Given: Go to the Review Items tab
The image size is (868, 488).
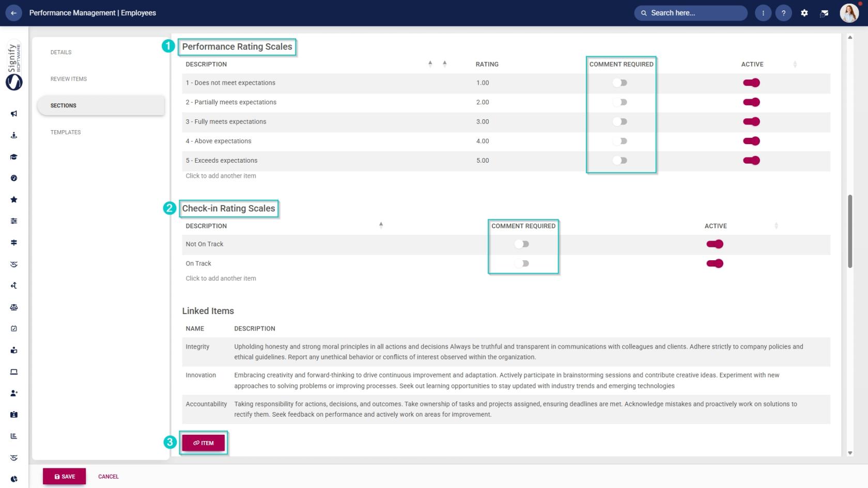Looking at the screenshot, I should [69, 79].
